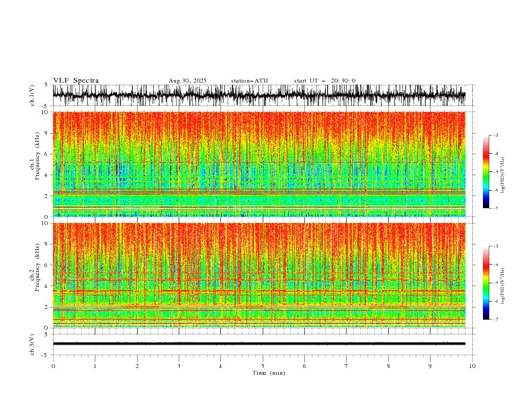The width and height of the screenshot is (532, 411).
Task: Click the ch.2 spectrogram colorbar
Action: [486, 283]
